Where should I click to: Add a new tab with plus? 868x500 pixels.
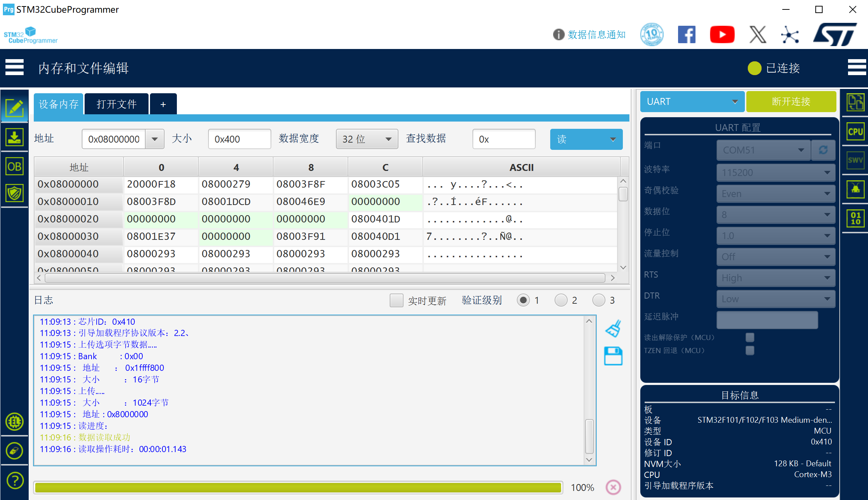(x=163, y=104)
